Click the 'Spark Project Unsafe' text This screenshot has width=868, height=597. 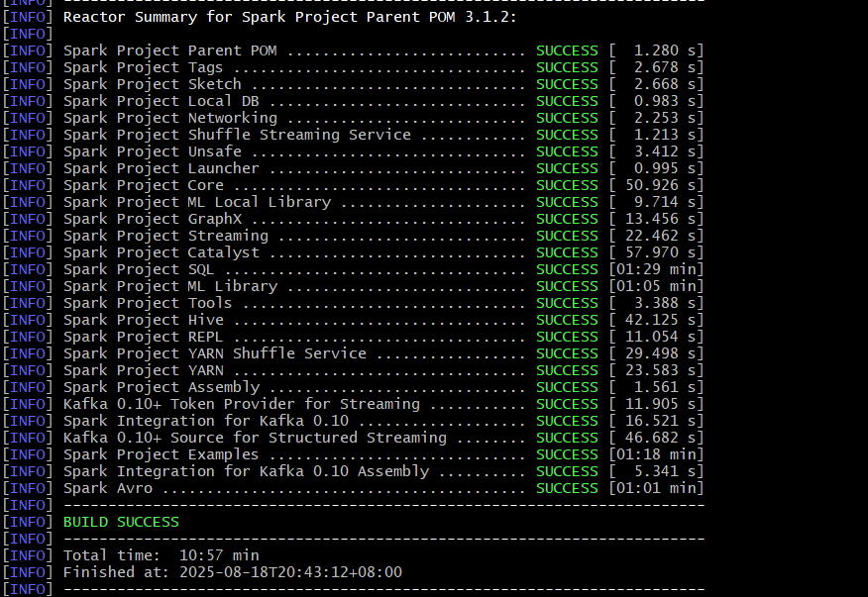pos(153,151)
